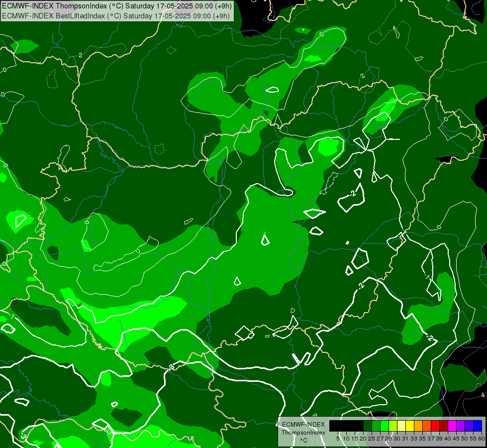Click the bright red legend swatch
Viewport: 487px width, 448px height.
click(435, 426)
